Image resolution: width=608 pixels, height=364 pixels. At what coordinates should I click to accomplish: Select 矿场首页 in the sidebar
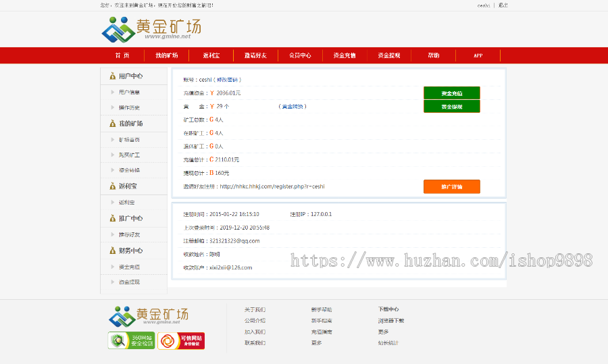(x=129, y=140)
